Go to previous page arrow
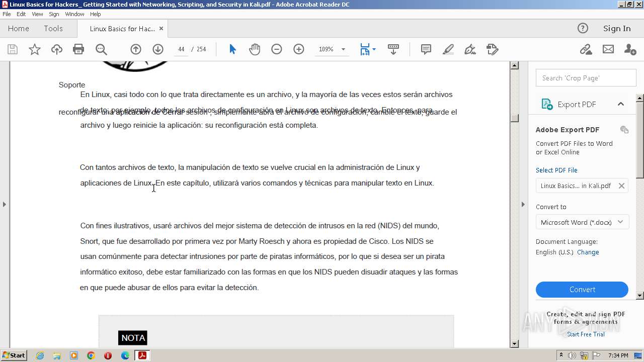Image resolution: width=644 pixels, height=362 pixels. (136, 49)
